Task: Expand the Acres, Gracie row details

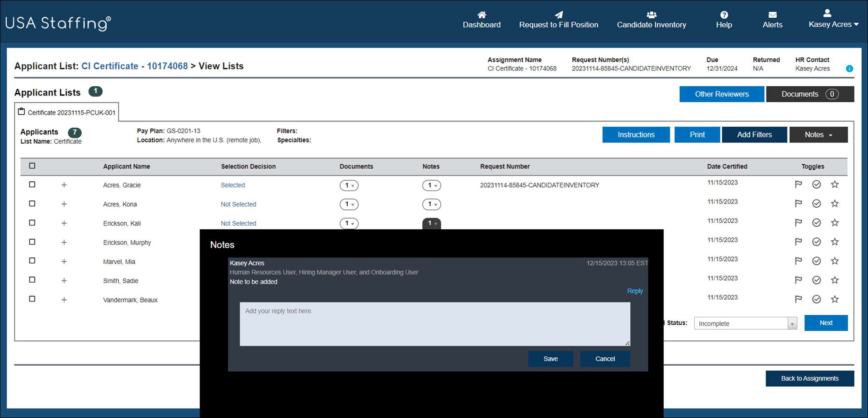Action: pos(64,185)
